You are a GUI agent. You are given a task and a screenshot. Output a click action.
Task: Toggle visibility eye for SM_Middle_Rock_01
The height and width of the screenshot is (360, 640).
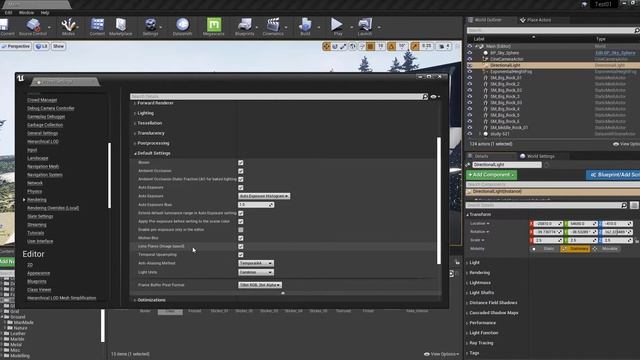[469, 127]
